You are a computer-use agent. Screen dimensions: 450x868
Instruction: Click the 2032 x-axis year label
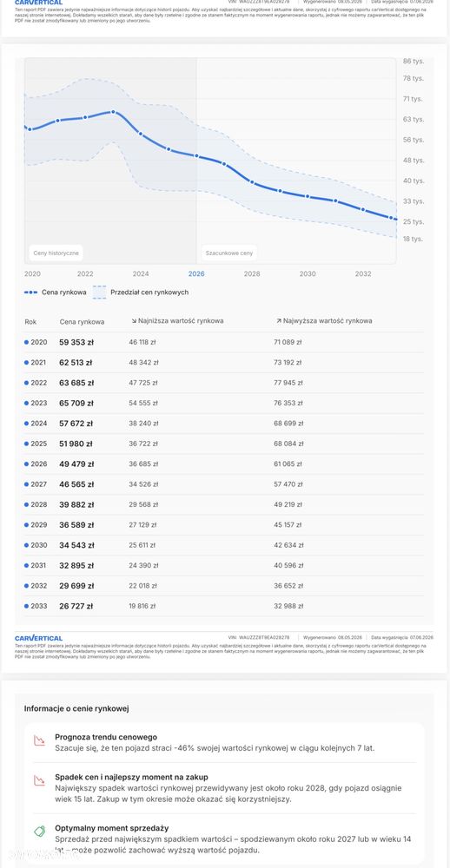363,274
